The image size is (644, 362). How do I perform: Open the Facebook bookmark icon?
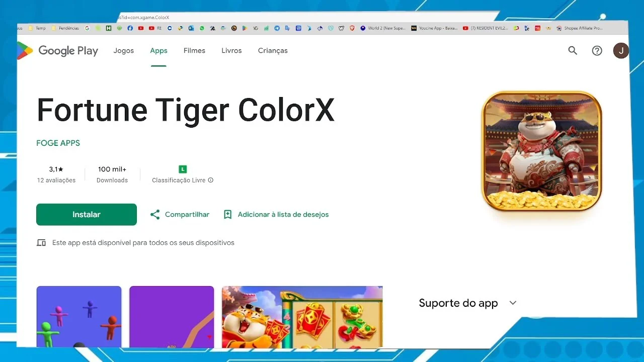[130, 28]
